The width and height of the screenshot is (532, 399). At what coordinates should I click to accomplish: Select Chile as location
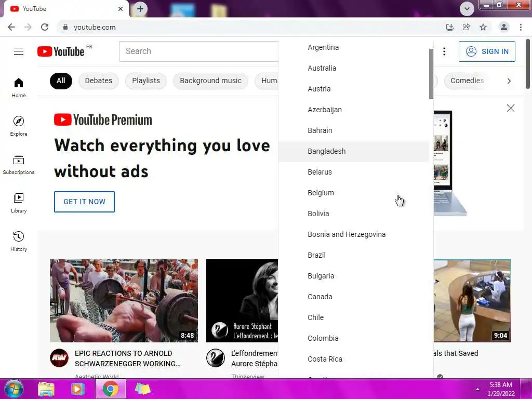353,317
